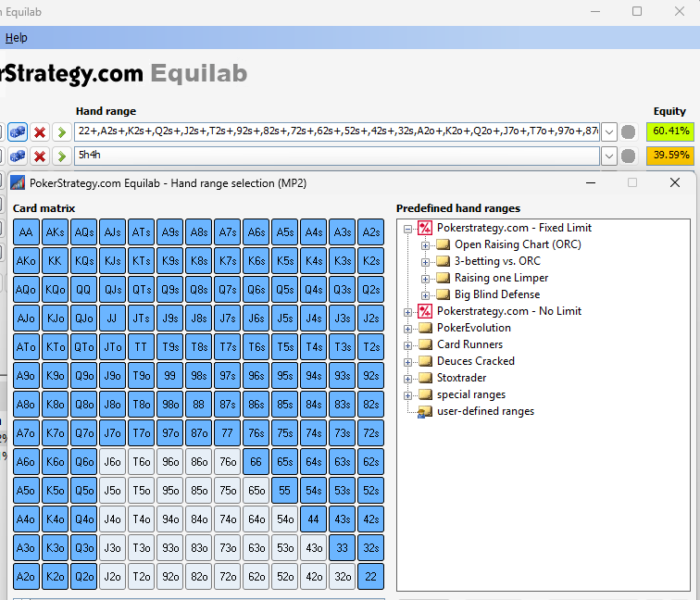
Task: Expand the Big Blind Defense node
Action: [425, 295]
